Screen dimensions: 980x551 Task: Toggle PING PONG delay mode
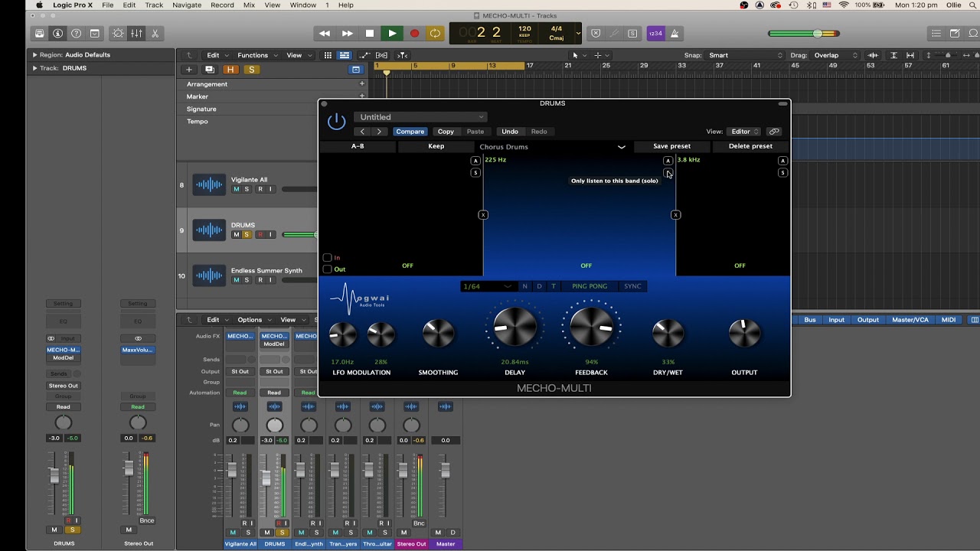(x=589, y=286)
